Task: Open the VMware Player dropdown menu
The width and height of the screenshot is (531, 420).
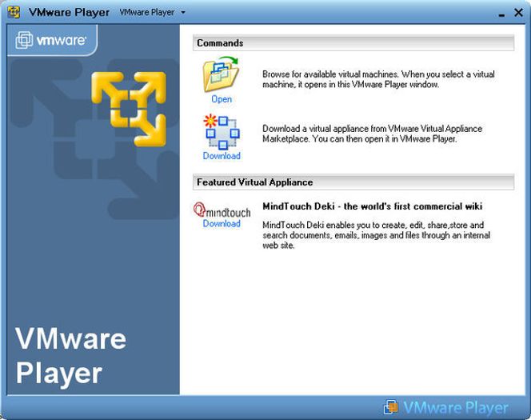Action: point(153,13)
